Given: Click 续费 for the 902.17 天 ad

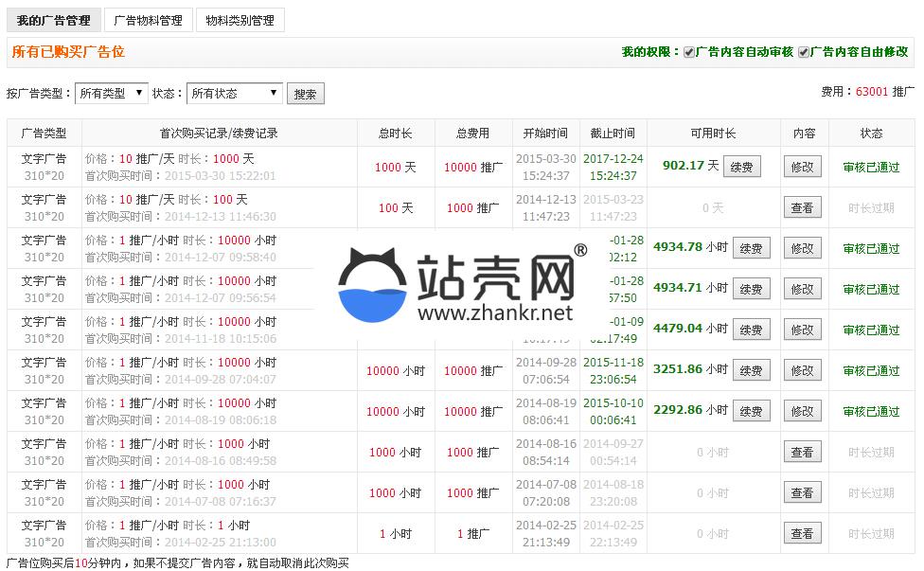Looking at the screenshot, I should point(741,168).
